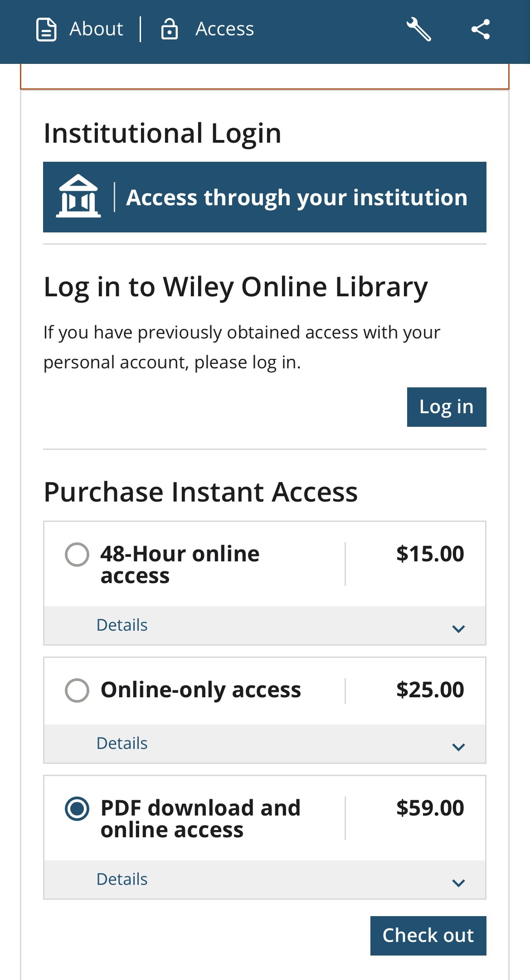Open Details link for 48-Hour access
This screenshot has height=980, width=530.
click(122, 625)
